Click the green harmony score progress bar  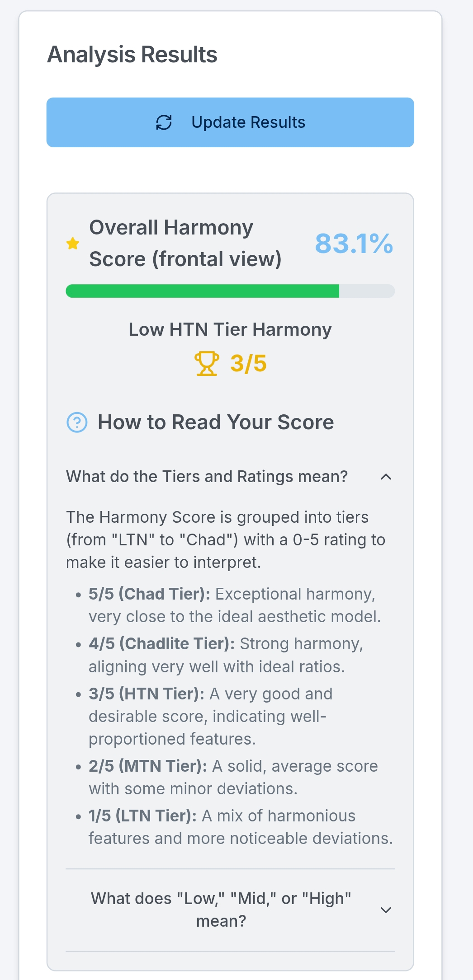click(x=230, y=291)
